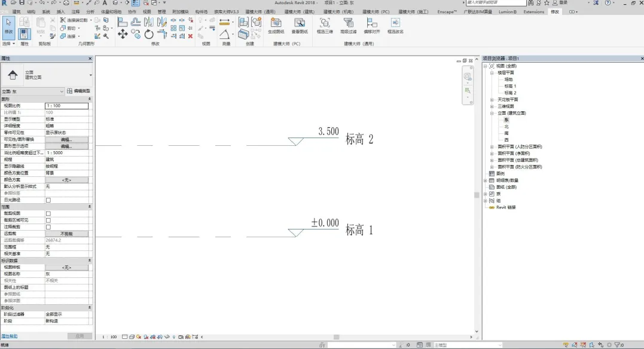Open the 视图比例 dropdown showing 1:100

66,106
